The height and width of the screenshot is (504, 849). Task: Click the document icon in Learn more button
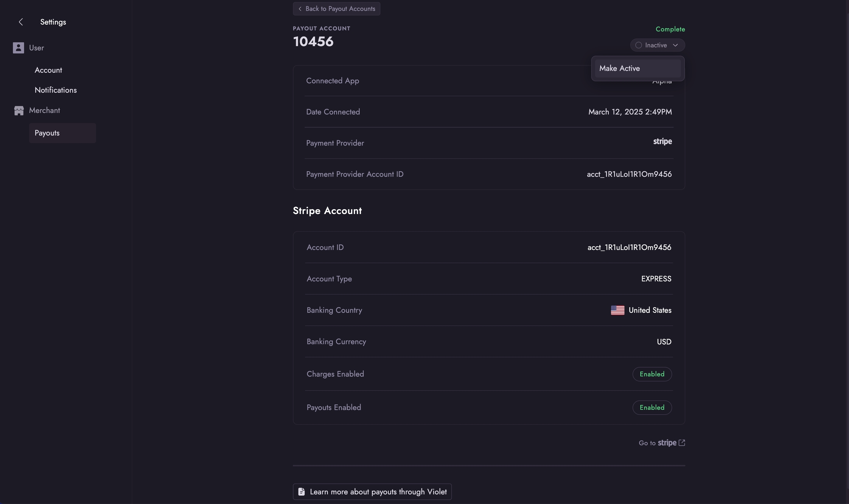(x=301, y=492)
